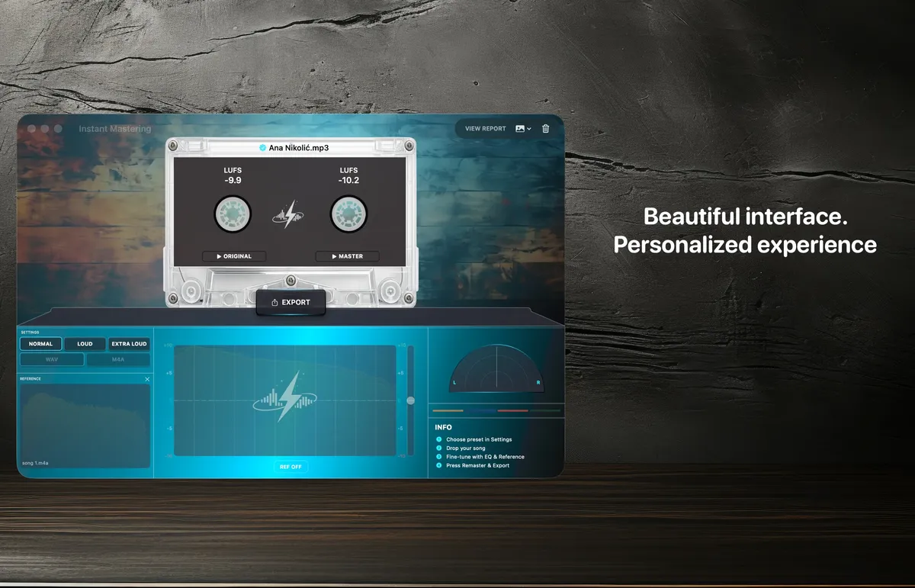915x588 pixels.
Task: Click the left cassette reel
Action: 231,214
